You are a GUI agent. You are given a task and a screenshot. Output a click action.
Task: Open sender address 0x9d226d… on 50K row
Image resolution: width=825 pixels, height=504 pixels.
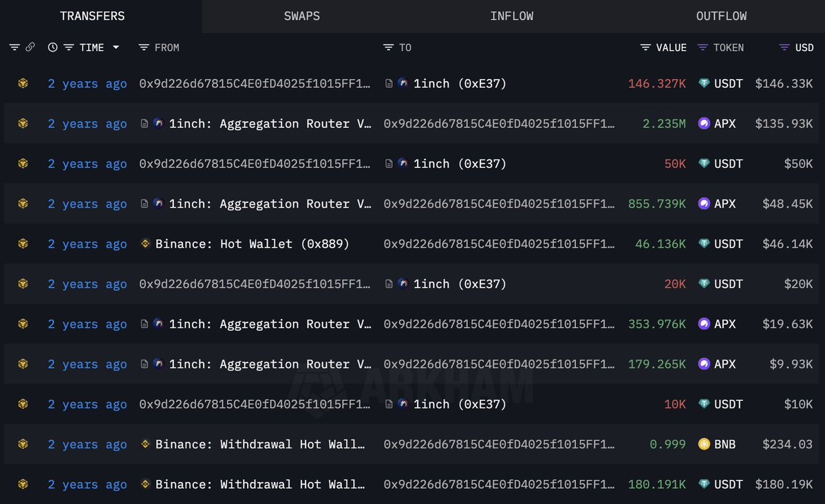coord(255,164)
